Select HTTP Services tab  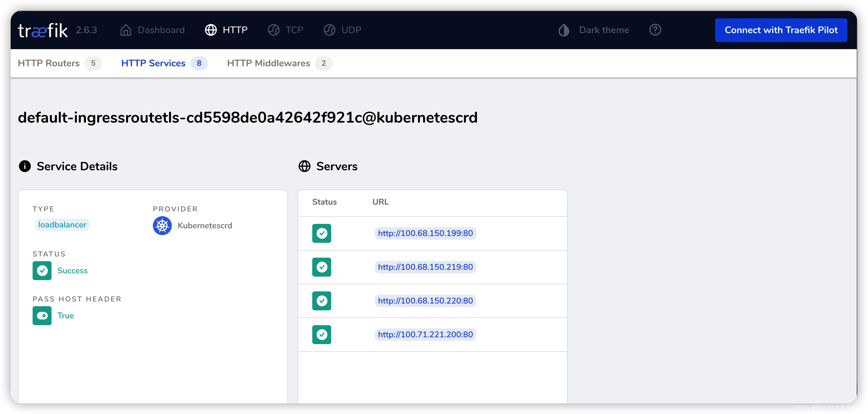tap(164, 63)
